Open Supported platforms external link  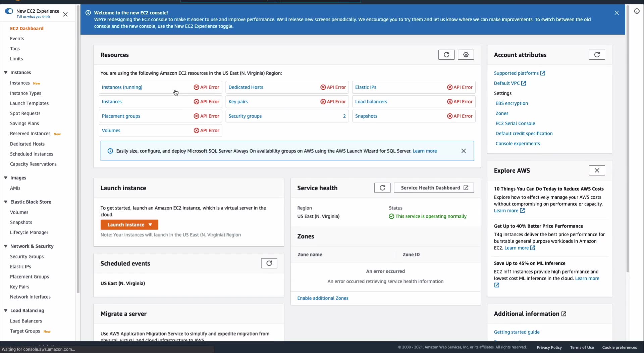519,73
